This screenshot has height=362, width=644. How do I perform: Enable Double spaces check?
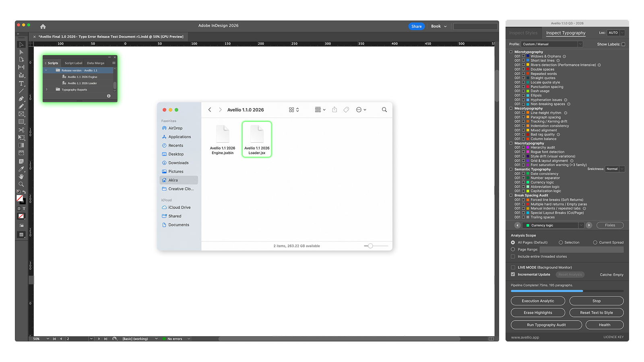point(523,69)
